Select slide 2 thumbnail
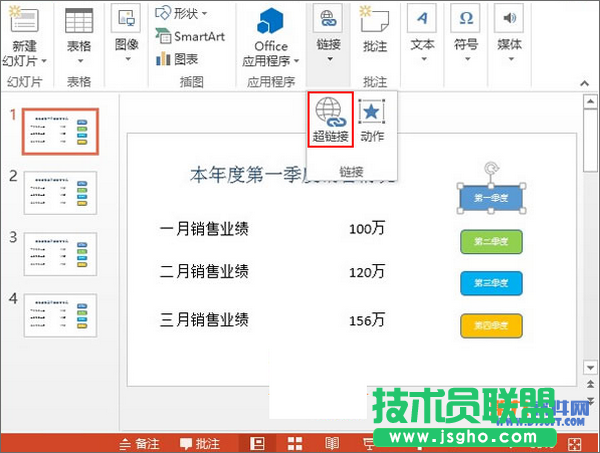This screenshot has height=453, width=600. point(60,193)
